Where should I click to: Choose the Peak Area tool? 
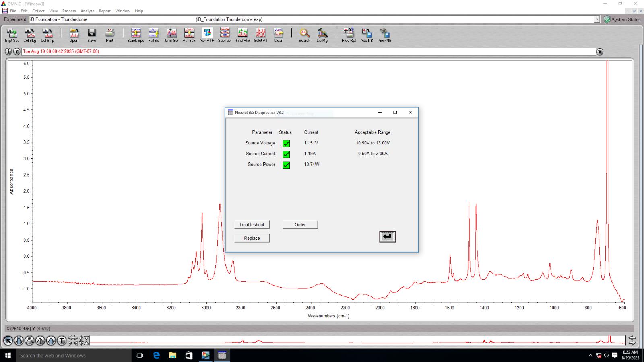click(x=51, y=341)
